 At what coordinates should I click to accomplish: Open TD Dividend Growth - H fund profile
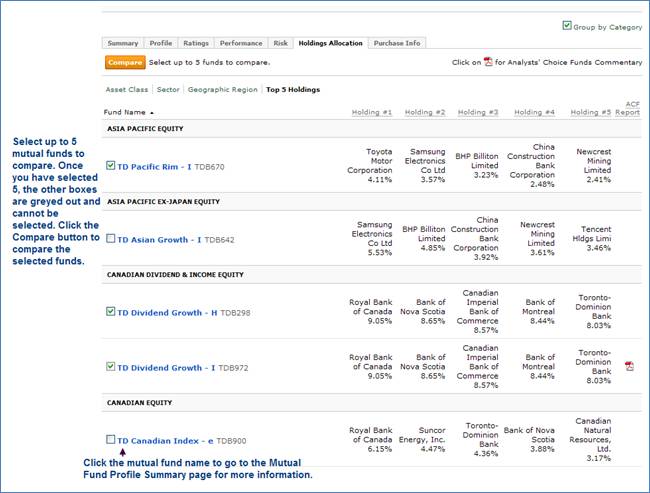point(167,313)
